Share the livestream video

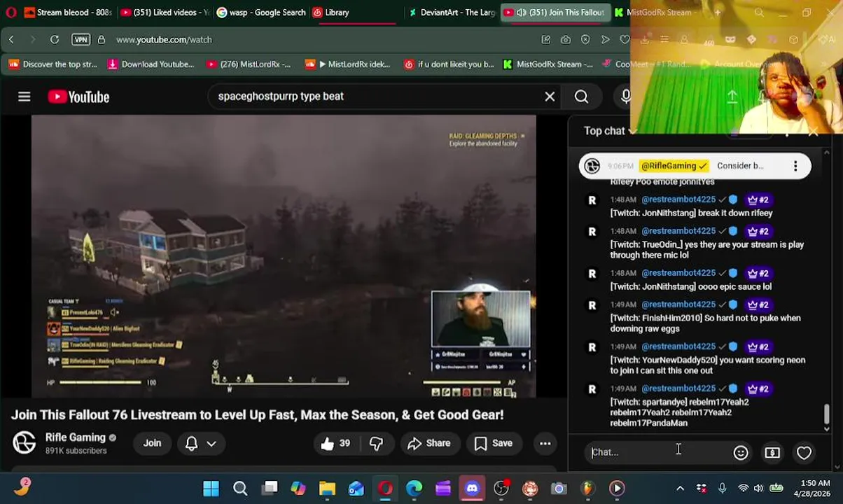pos(429,443)
